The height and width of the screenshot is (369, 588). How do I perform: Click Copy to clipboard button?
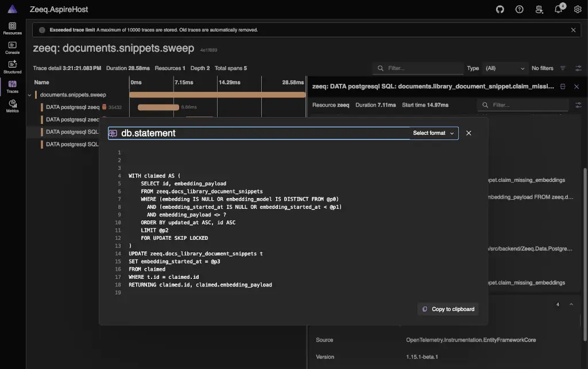tap(448, 309)
